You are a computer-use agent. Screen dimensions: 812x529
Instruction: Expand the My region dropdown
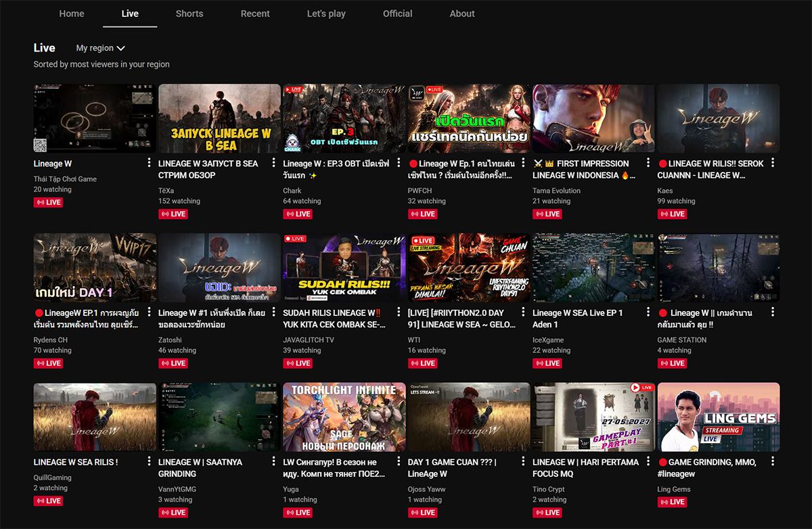pyautogui.click(x=100, y=48)
